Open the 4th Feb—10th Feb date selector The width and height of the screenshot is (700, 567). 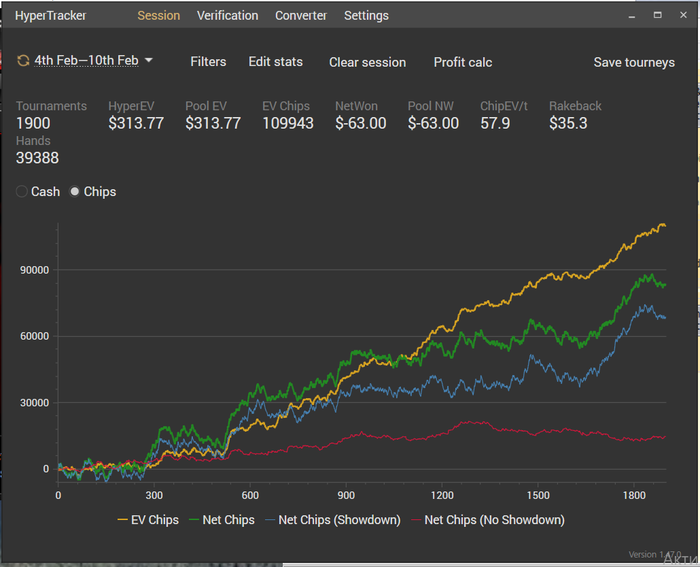[86, 61]
